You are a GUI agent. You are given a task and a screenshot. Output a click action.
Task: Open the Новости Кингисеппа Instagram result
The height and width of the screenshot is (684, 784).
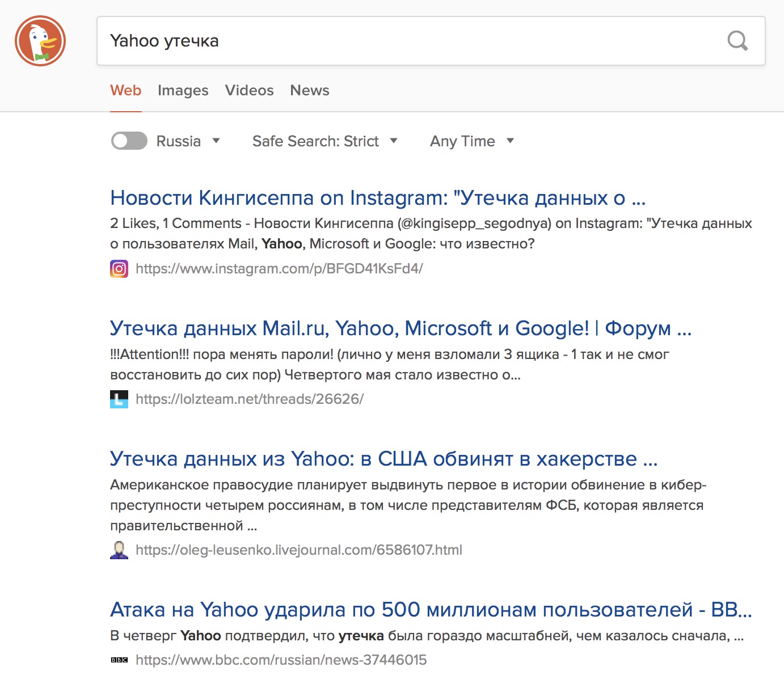(378, 198)
